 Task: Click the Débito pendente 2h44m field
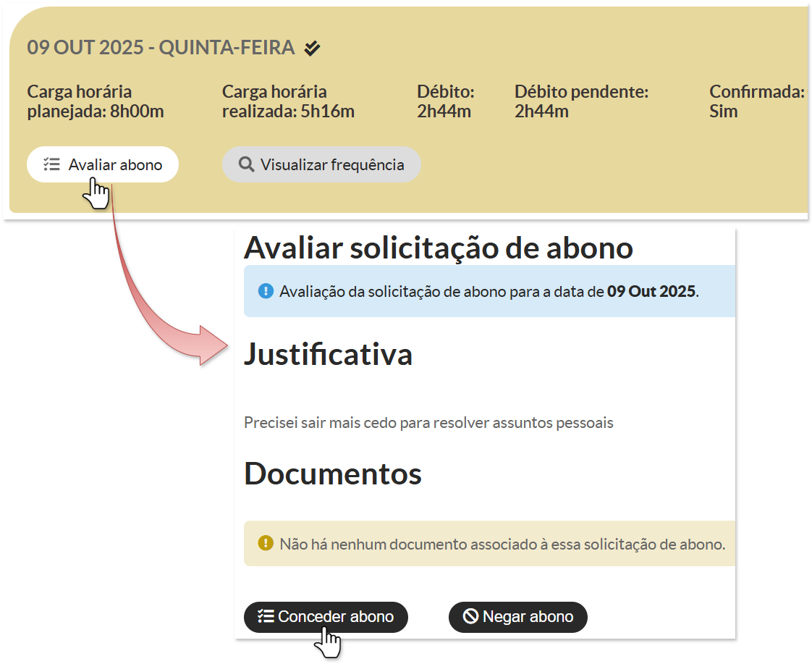580,102
